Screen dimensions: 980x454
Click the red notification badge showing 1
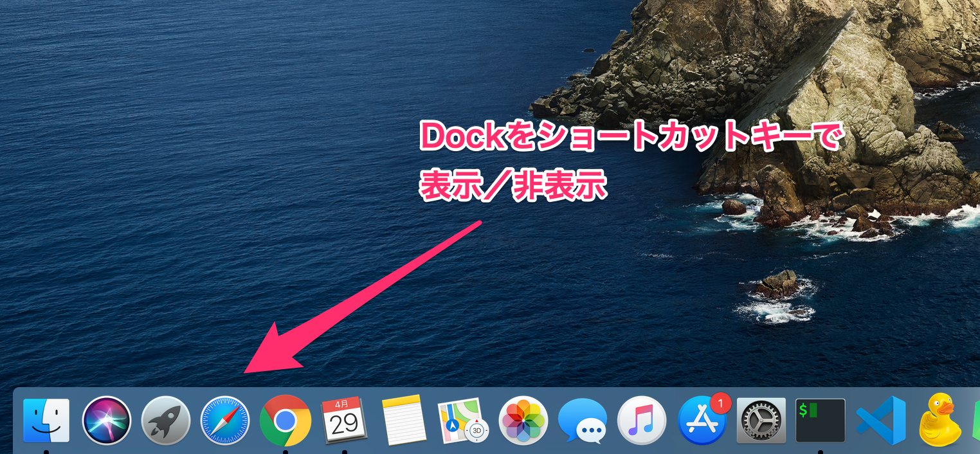(720, 403)
